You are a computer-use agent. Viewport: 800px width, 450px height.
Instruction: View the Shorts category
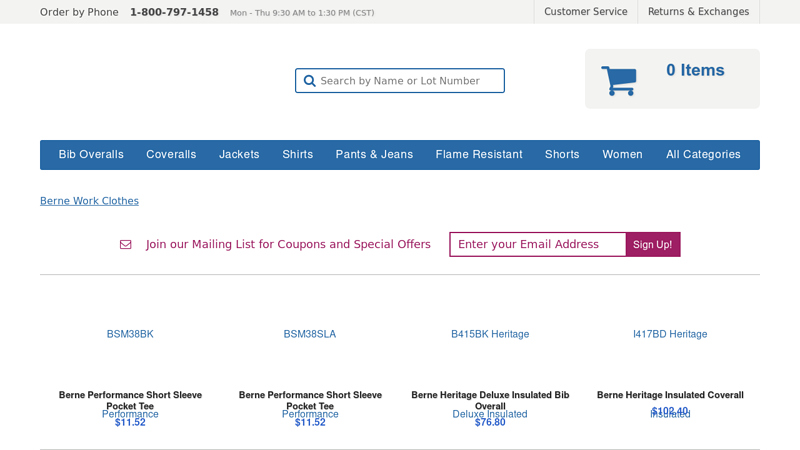tap(562, 155)
